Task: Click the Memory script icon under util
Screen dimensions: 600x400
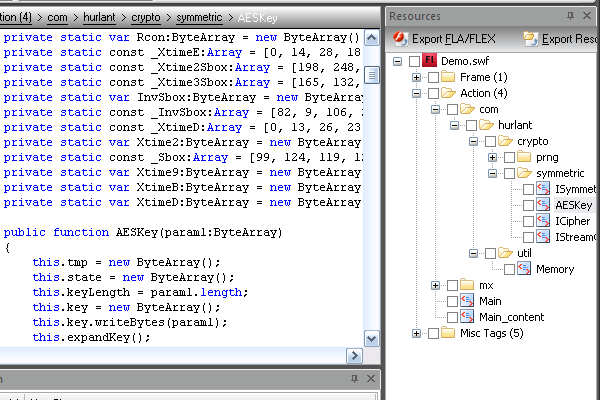Action: pyautogui.click(x=525, y=269)
